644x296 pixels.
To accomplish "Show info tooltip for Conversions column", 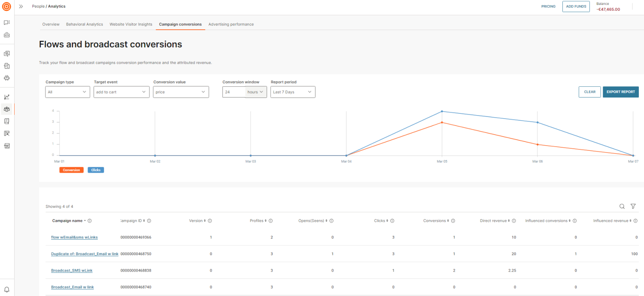I will (453, 221).
